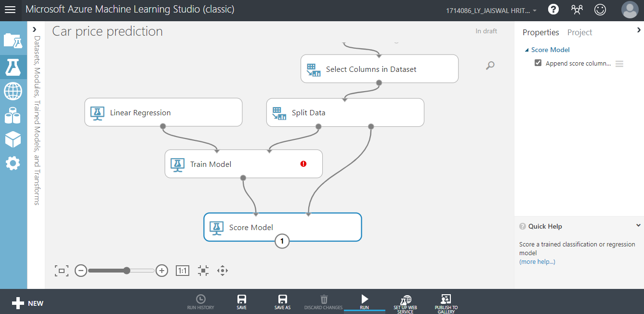Click the canvas search magnifier icon

click(x=490, y=66)
